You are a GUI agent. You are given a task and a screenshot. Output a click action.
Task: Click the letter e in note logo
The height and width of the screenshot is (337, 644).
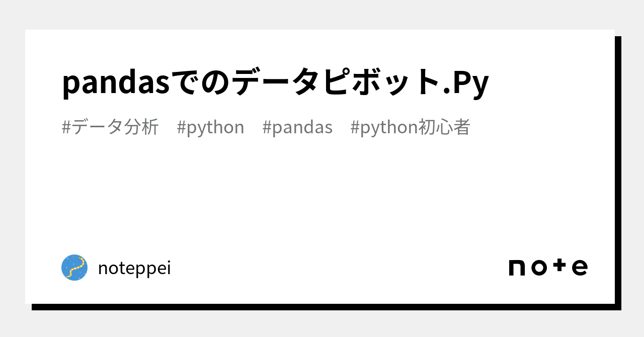[x=580, y=268]
